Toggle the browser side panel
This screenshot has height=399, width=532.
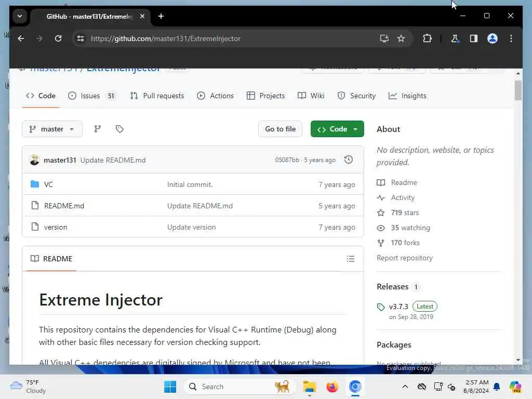(474, 38)
